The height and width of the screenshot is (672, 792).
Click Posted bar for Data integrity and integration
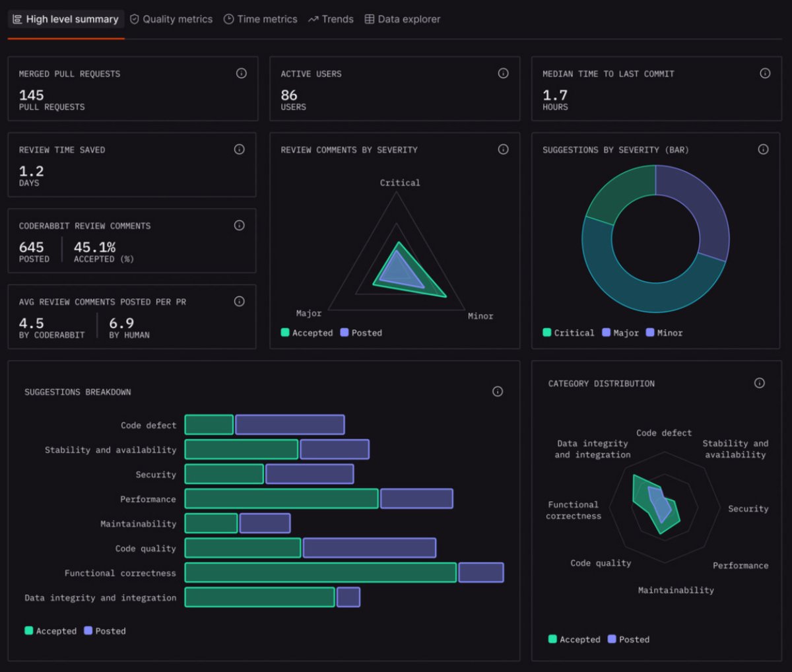tap(348, 597)
